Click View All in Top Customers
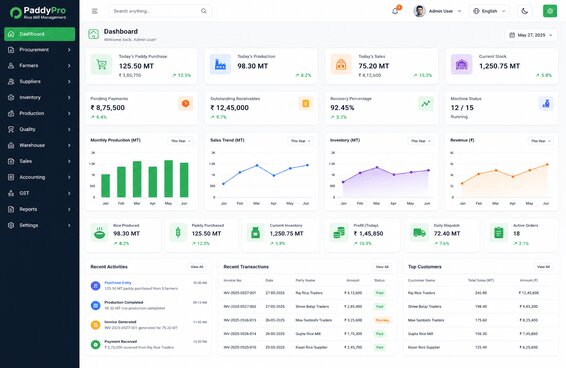 [x=543, y=267]
